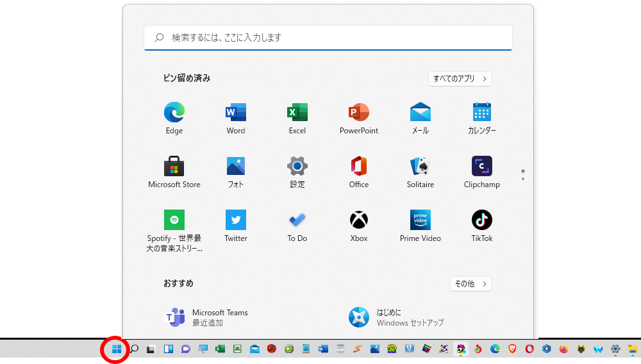The width and height of the screenshot is (641, 364).
Task: Open the Widgets panel from taskbar
Action: tap(169, 349)
